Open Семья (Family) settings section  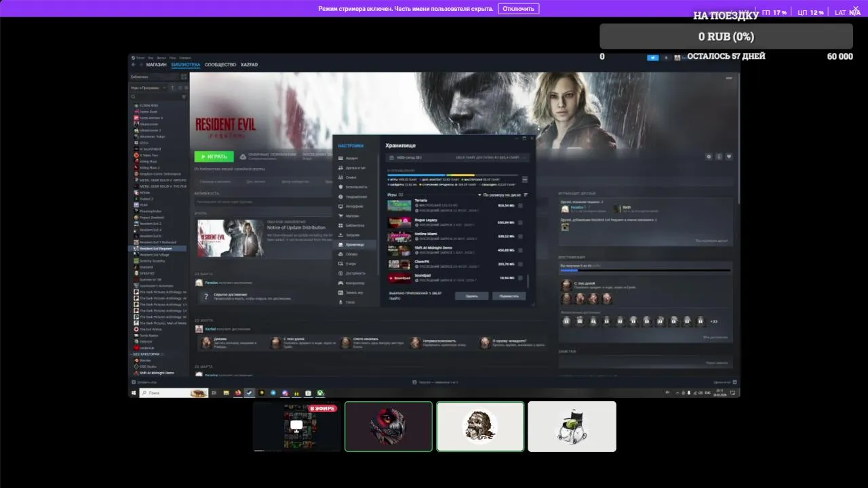pyautogui.click(x=355, y=177)
